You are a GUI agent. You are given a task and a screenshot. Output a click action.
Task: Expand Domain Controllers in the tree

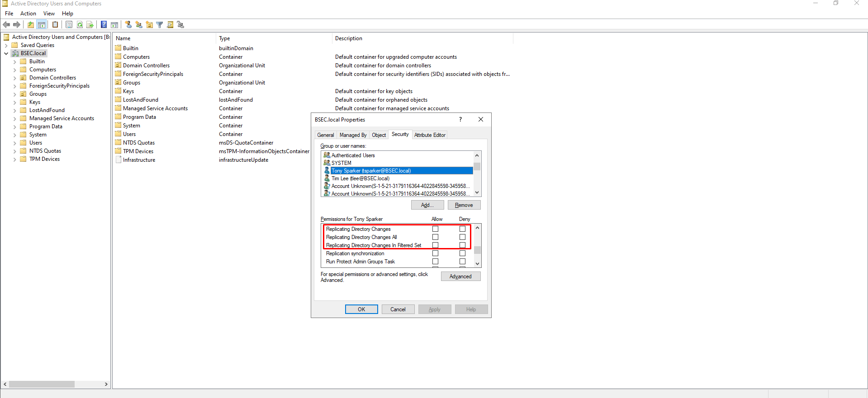(x=14, y=78)
